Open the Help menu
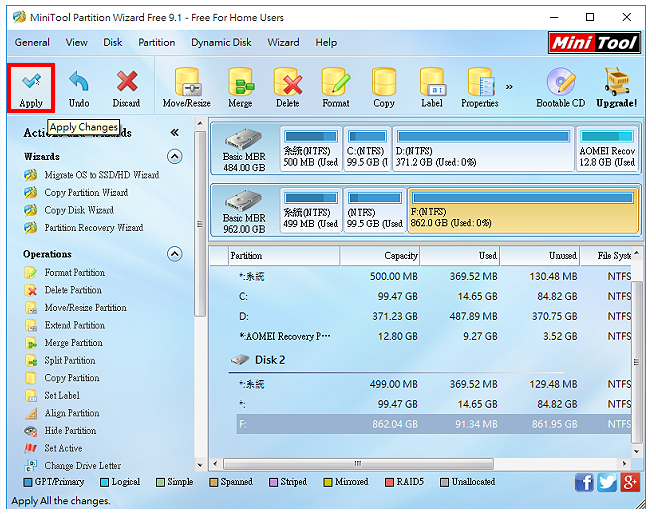 click(x=326, y=42)
